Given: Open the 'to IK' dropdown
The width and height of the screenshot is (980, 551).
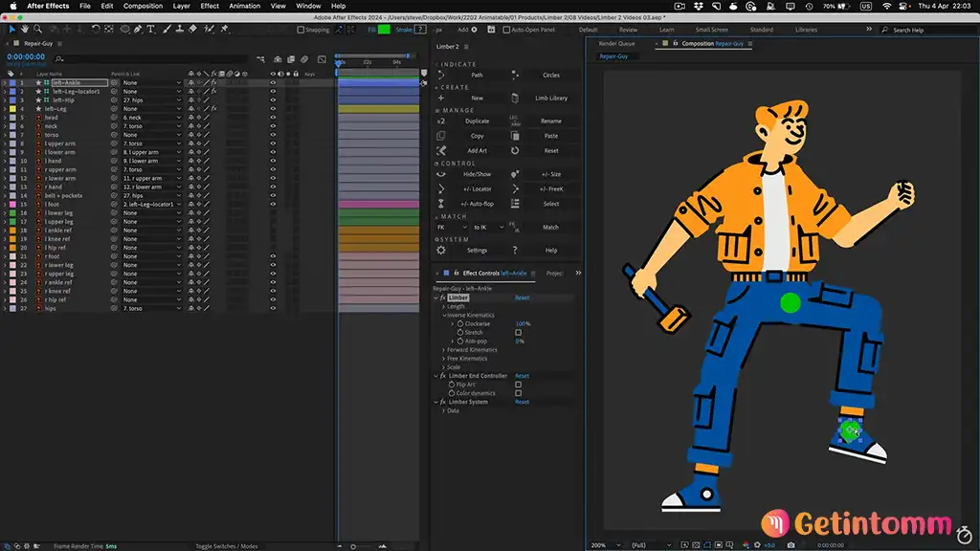Looking at the screenshot, I should pos(488,228).
